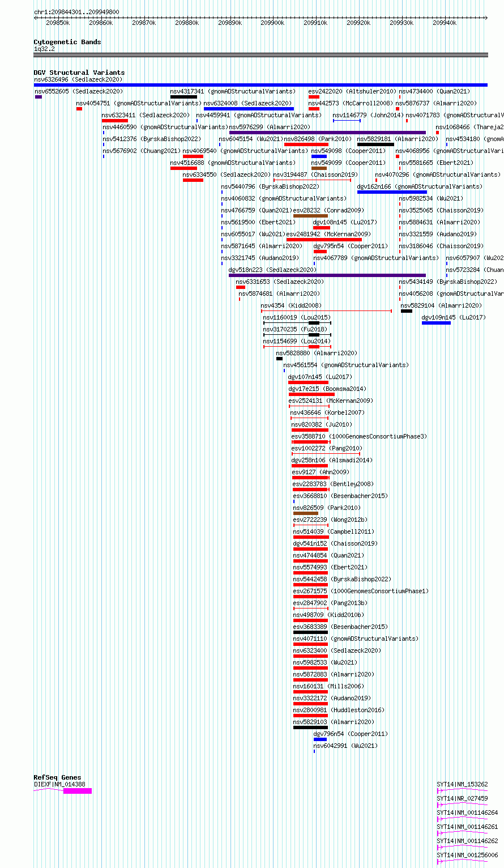504x868 pixels.
Task: Select SYT14|NM_001146264 transcript
Action: pyautogui.click(x=467, y=812)
